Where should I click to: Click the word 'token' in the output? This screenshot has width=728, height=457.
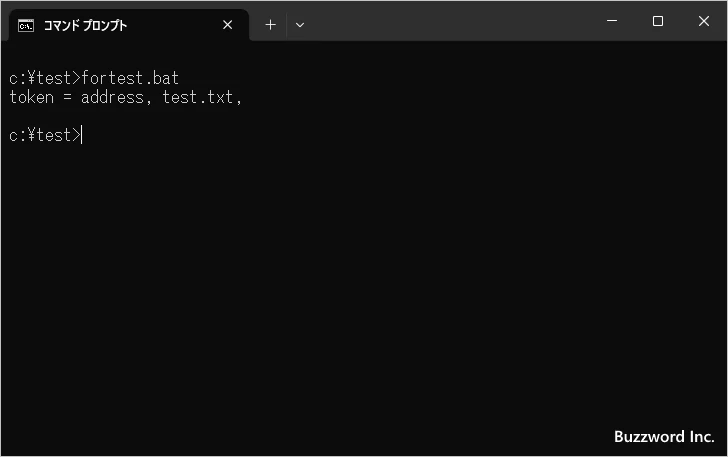tap(31, 97)
